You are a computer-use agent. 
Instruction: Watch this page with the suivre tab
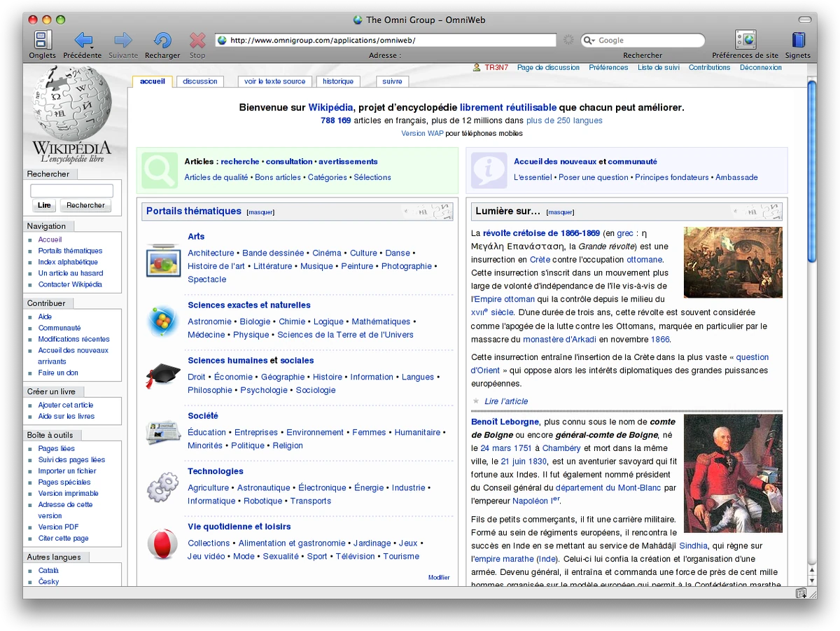(x=391, y=81)
